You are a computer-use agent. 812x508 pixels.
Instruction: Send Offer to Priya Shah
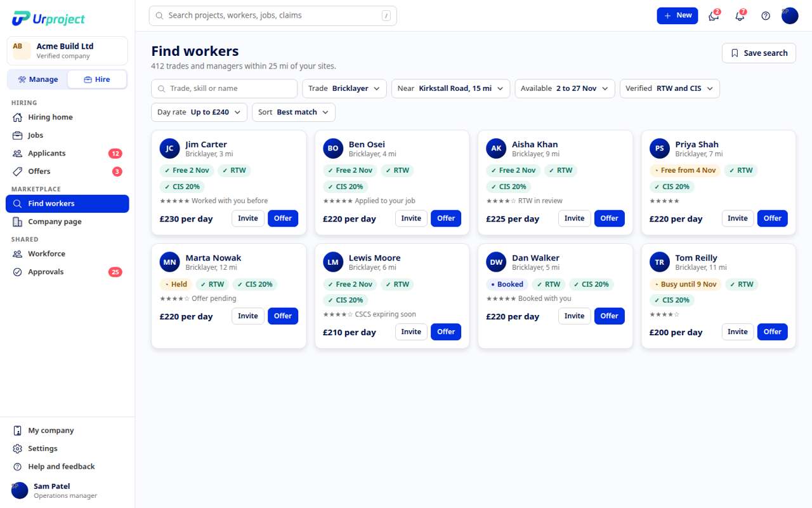click(x=773, y=218)
